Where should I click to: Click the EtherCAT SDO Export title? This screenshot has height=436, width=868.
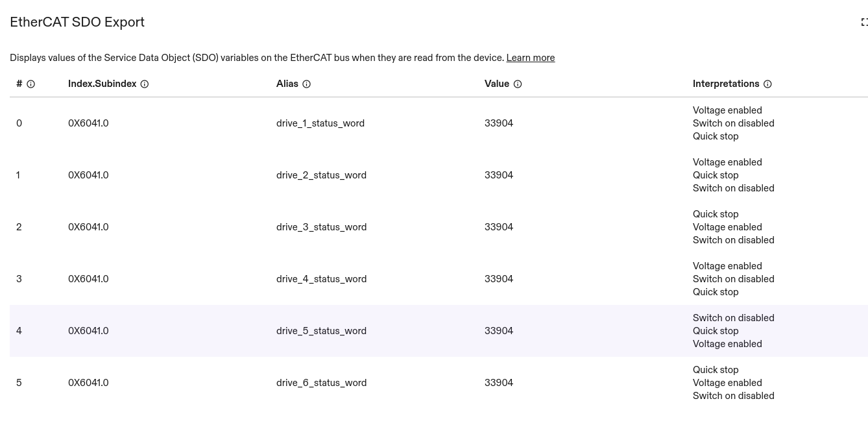77,22
